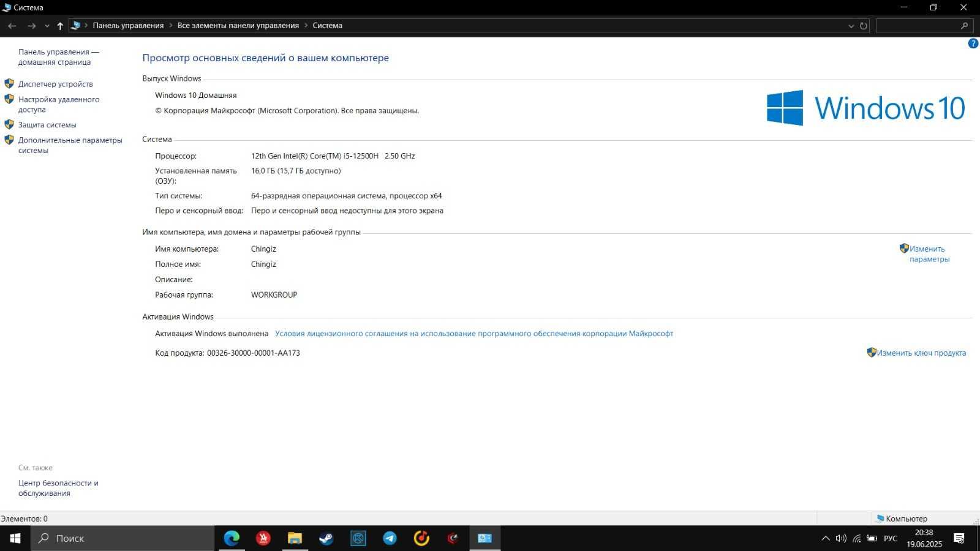Click the shield icon beside 'Дополнительные параметры системы'
The height and width of the screenshot is (551, 980).
[x=9, y=140]
